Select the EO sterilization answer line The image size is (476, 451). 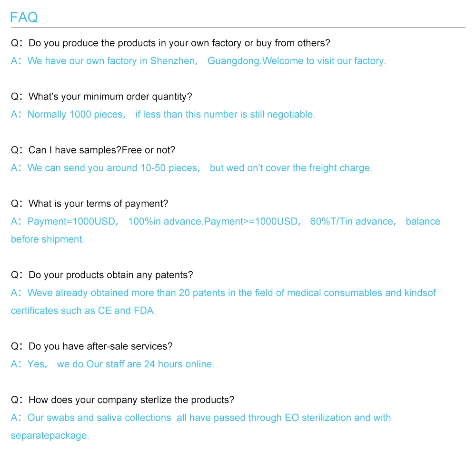point(201,418)
